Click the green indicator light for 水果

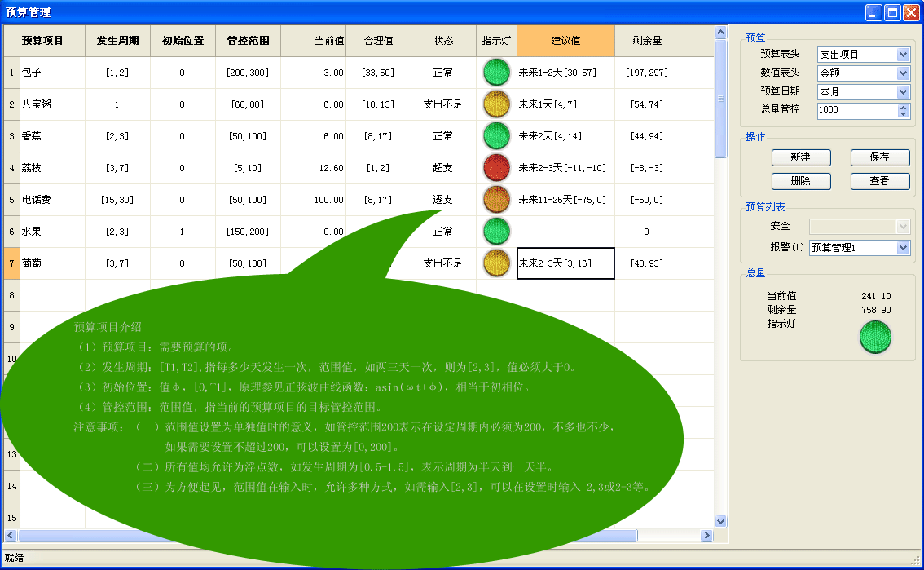(496, 232)
